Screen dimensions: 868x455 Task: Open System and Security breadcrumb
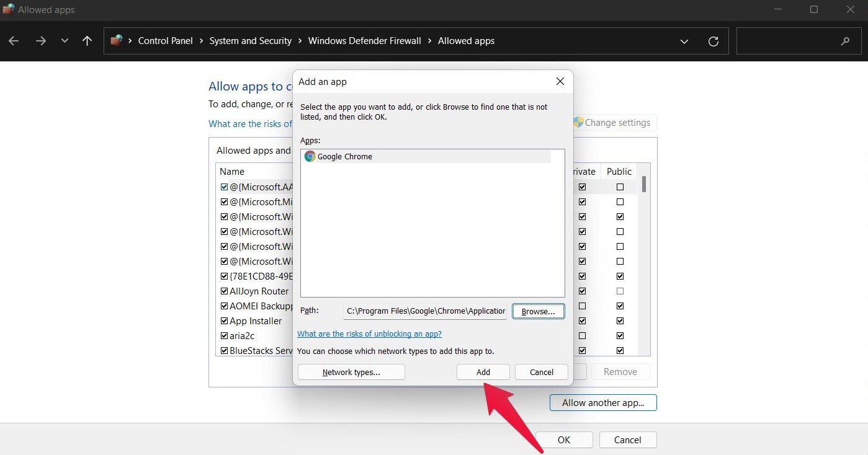(x=250, y=41)
